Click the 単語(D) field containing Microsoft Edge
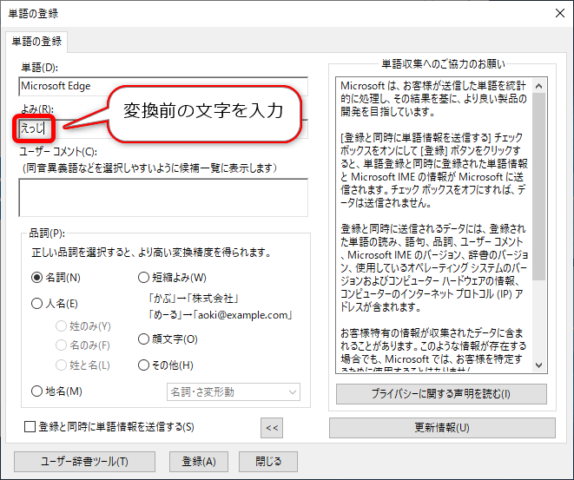Image resolution: width=574 pixels, height=480 pixels. 163,86
